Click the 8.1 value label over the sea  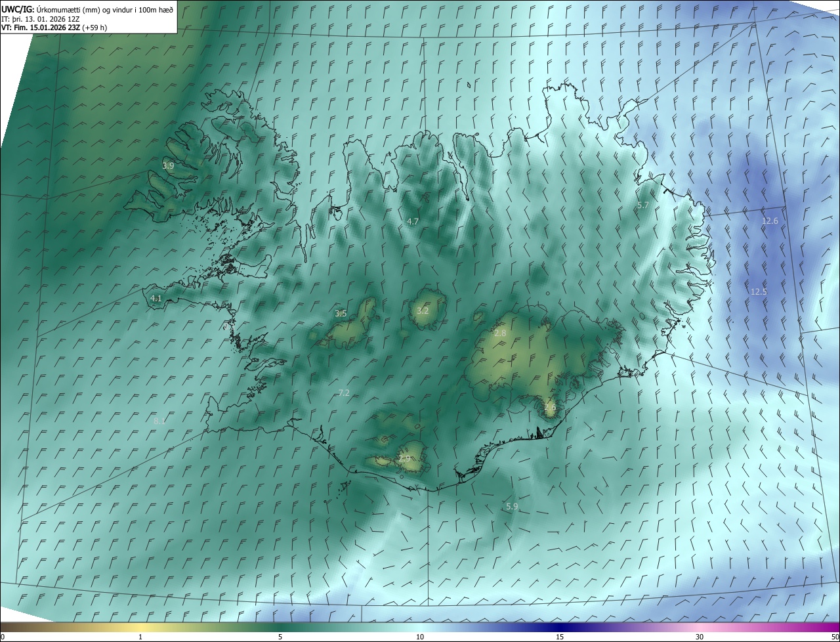point(159,421)
